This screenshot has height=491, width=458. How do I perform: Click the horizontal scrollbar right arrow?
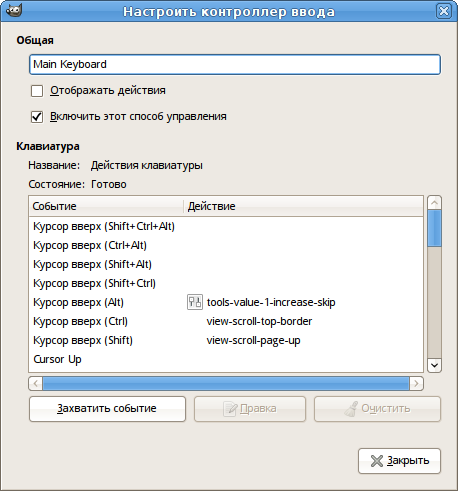tap(416, 384)
